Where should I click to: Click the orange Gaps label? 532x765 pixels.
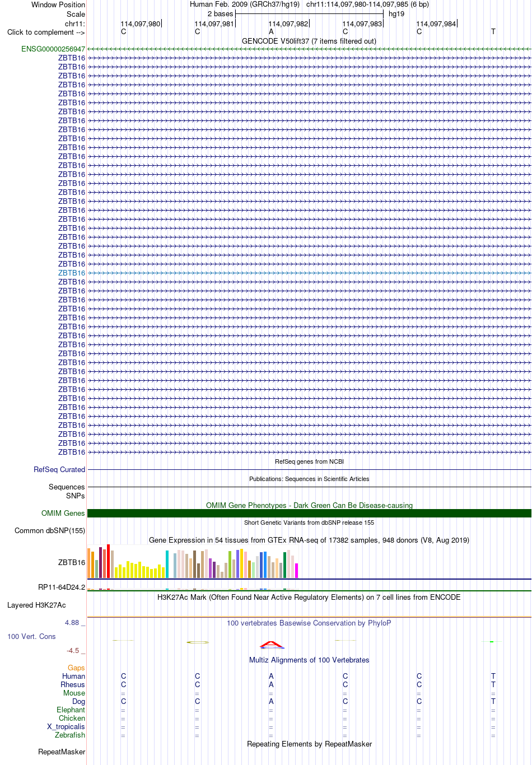pos(76,668)
